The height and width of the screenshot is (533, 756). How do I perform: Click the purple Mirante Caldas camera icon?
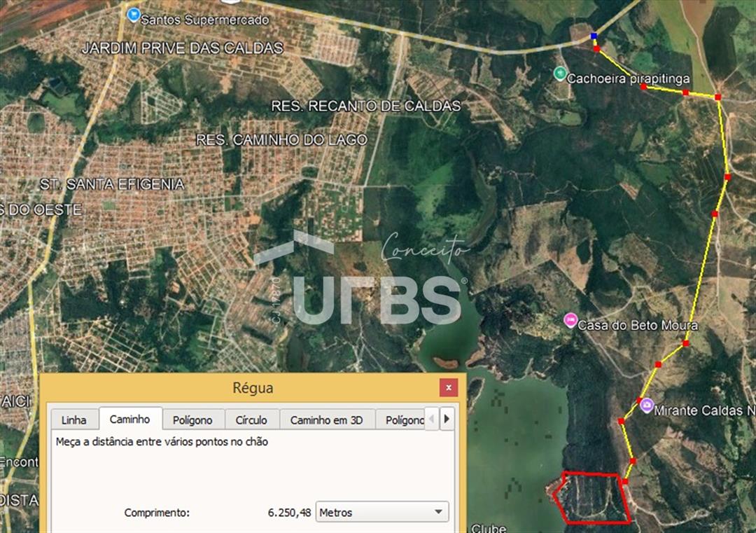[647, 405]
